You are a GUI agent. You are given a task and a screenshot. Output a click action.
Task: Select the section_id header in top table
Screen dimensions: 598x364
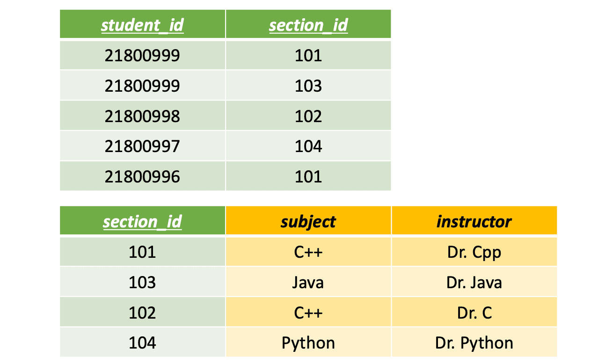(x=308, y=24)
